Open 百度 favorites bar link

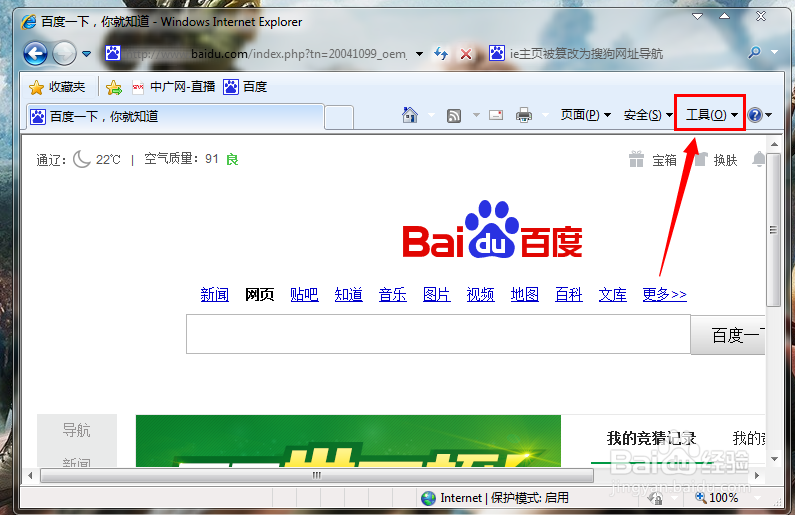pyautogui.click(x=245, y=87)
